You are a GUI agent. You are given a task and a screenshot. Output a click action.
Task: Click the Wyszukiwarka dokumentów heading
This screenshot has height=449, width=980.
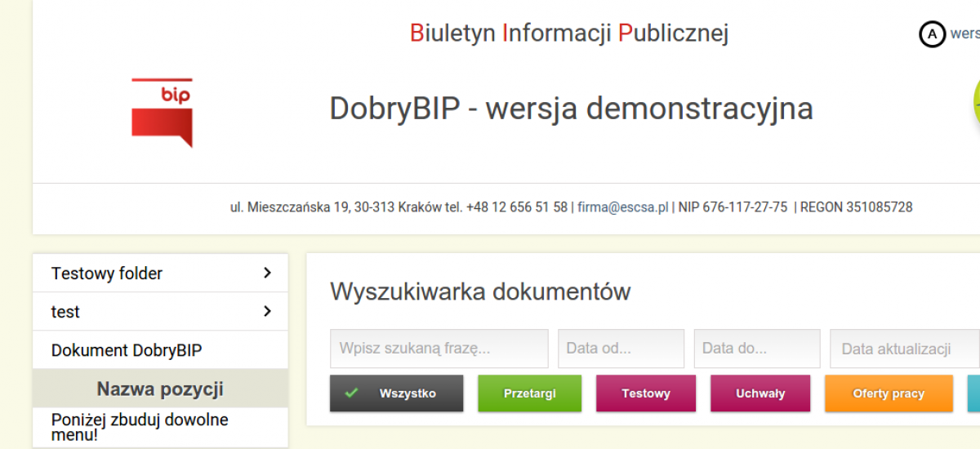[x=480, y=291]
